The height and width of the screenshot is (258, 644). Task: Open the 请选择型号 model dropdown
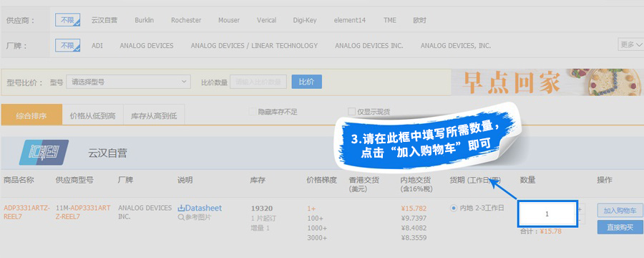pyautogui.click(x=129, y=82)
